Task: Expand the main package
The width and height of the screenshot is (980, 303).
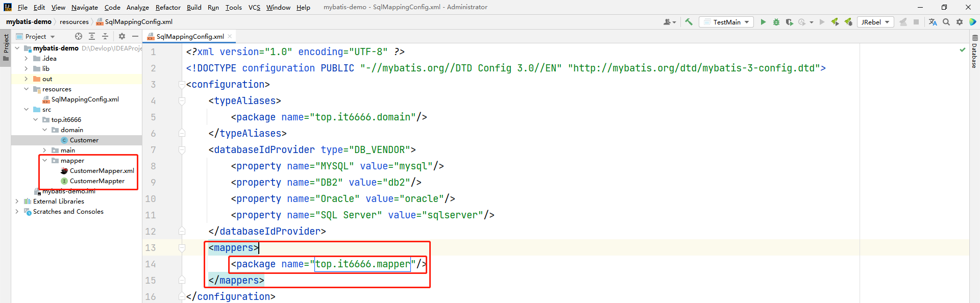Action: [x=44, y=150]
